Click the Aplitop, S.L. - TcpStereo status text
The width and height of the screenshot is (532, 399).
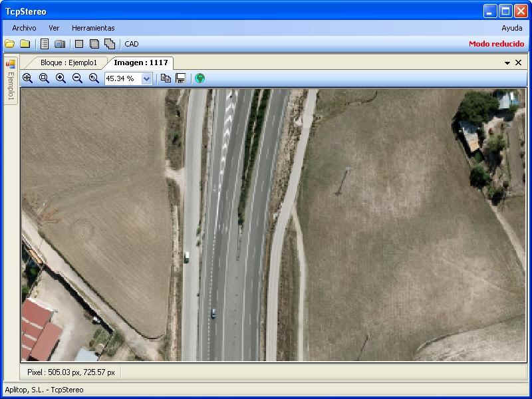tap(44, 390)
